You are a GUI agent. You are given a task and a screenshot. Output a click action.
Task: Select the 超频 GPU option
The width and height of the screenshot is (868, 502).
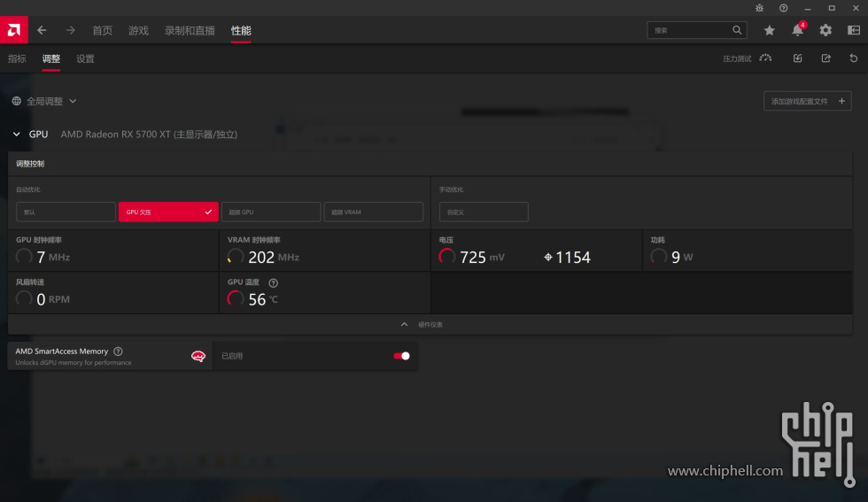pyautogui.click(x=271, y=212)
